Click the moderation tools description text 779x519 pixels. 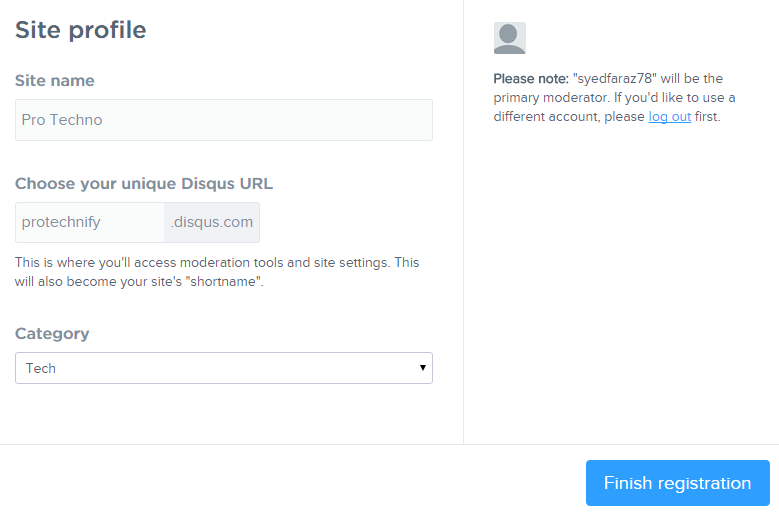pos(217,263)
